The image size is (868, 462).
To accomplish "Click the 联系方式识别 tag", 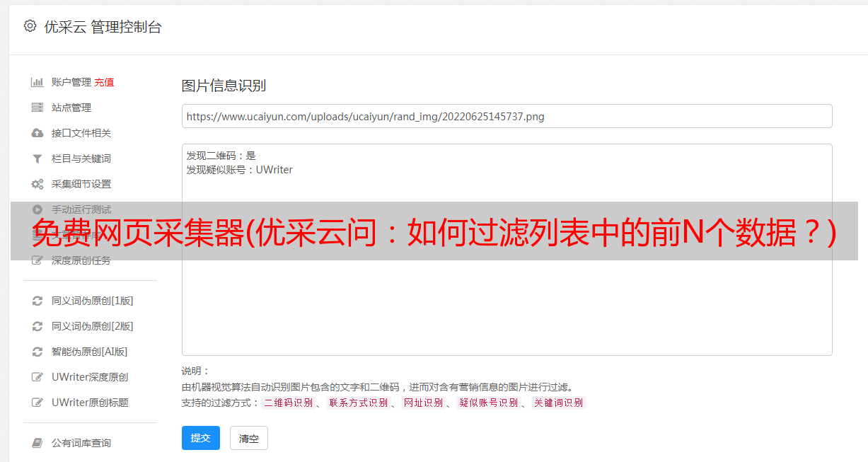I will pos(358,403).
